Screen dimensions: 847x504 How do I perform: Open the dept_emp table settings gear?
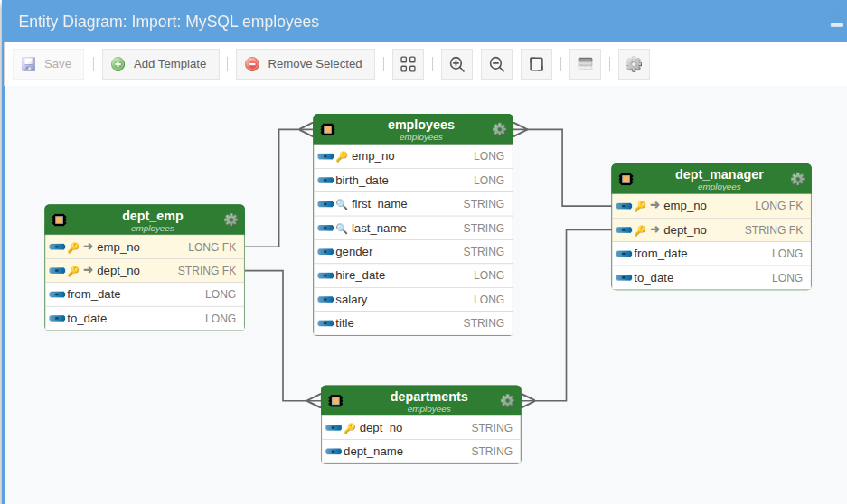(x=231, y=219)
